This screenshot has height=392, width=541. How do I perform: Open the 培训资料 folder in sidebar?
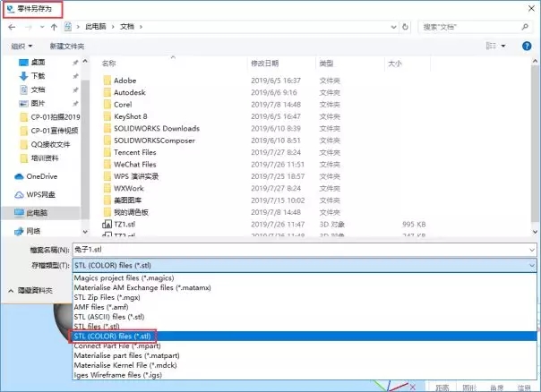[x=45, y=158]
